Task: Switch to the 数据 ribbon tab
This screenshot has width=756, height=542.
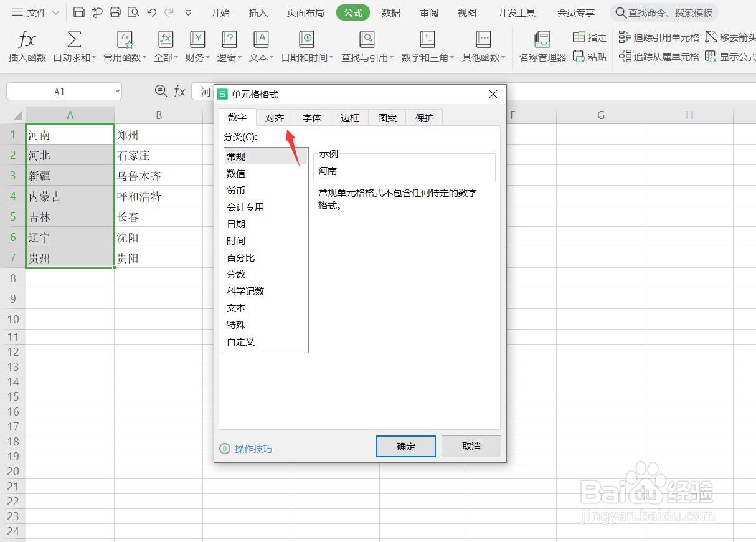Action: point(390,12)
